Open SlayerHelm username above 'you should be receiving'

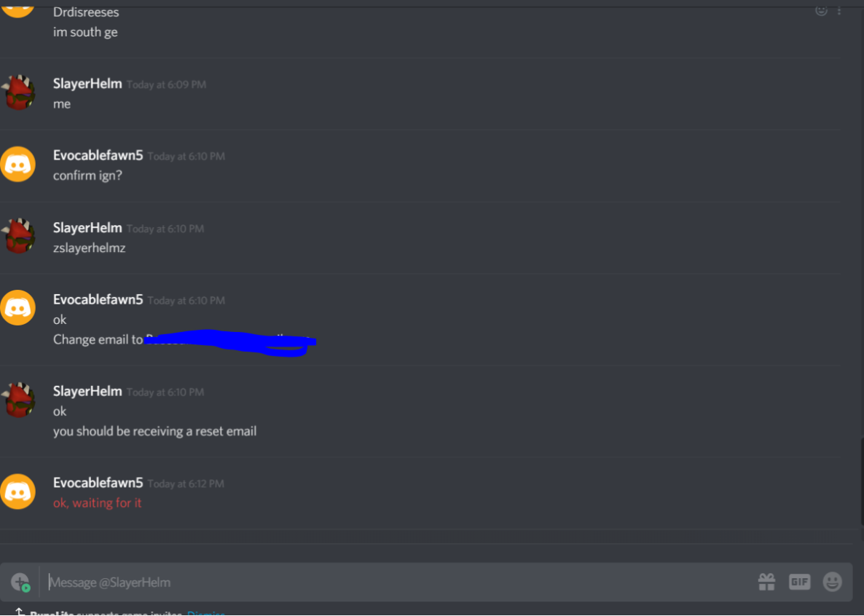coord(87,391)
